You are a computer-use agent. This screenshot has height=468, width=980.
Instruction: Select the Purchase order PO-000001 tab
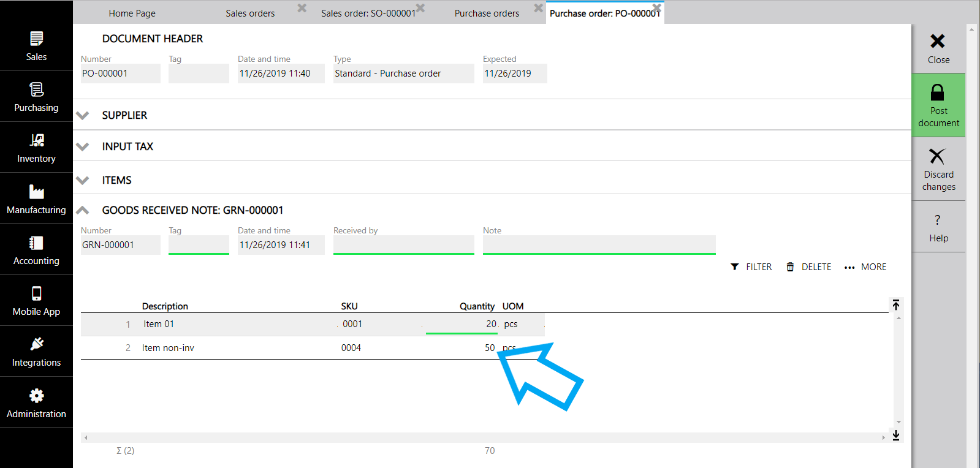coord(605,13)
